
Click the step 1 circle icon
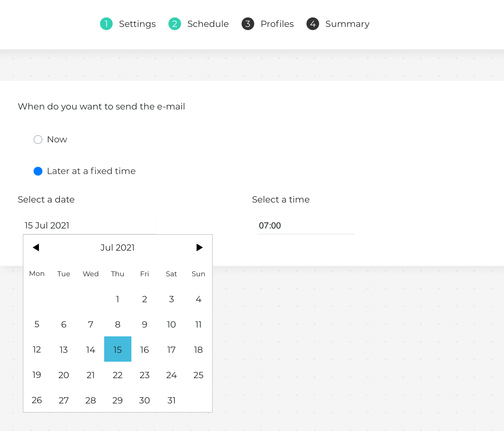pos(106,24)
